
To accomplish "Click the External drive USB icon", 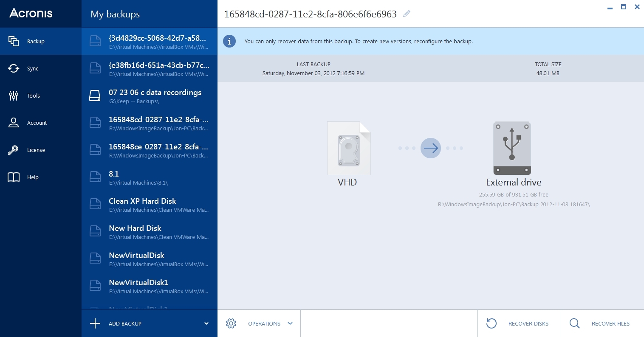I will click(512, 148).
